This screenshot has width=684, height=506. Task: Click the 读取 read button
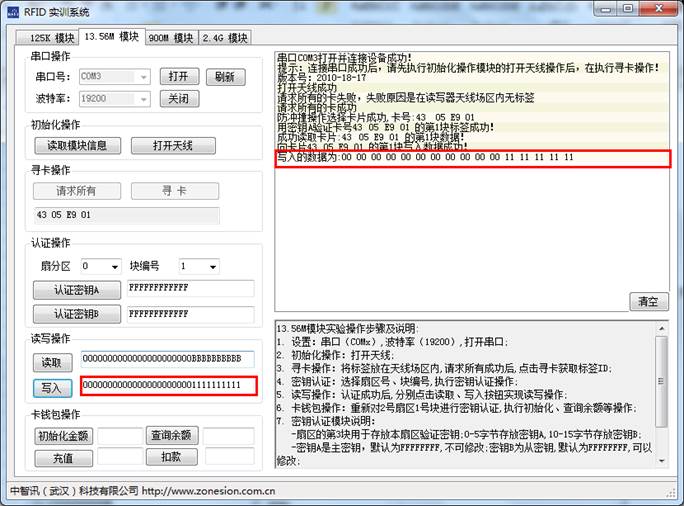point(52,362)
